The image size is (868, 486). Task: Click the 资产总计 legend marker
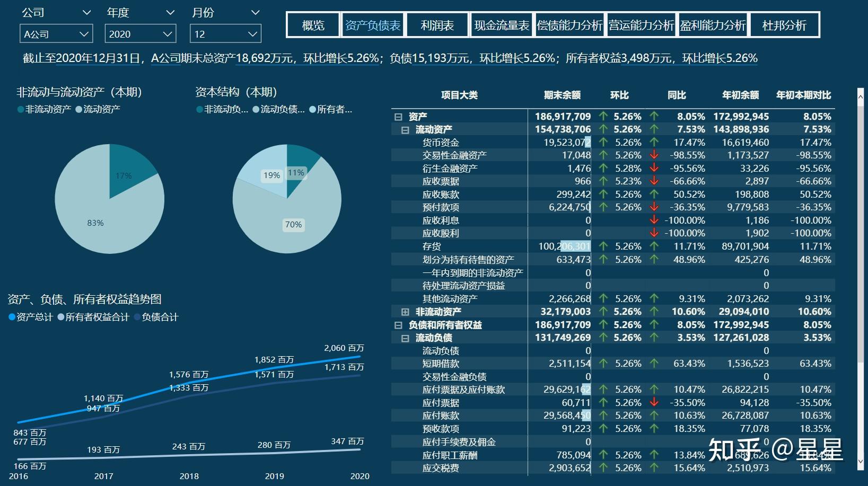pyautogui.click(x=12, y=317)
